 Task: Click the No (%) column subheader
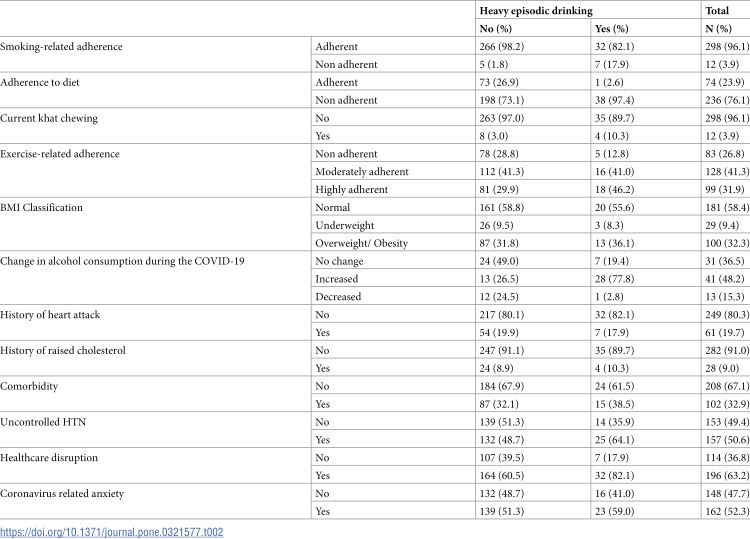(496, 29)
